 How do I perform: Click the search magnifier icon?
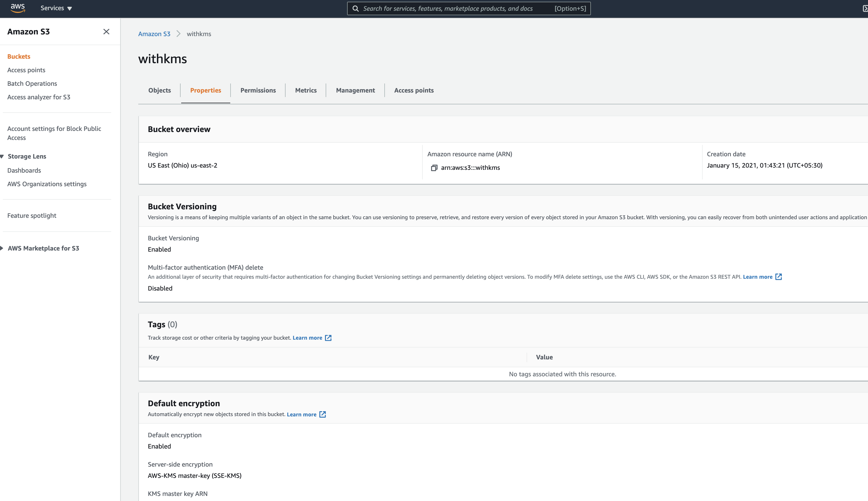356,8
